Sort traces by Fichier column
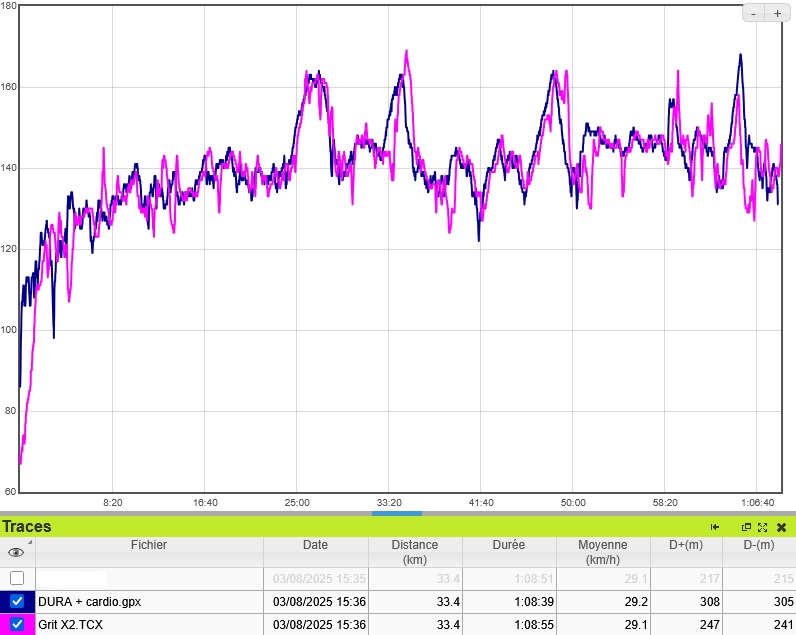The height and width of the screenshot is (635, 796). coord(149,545)
